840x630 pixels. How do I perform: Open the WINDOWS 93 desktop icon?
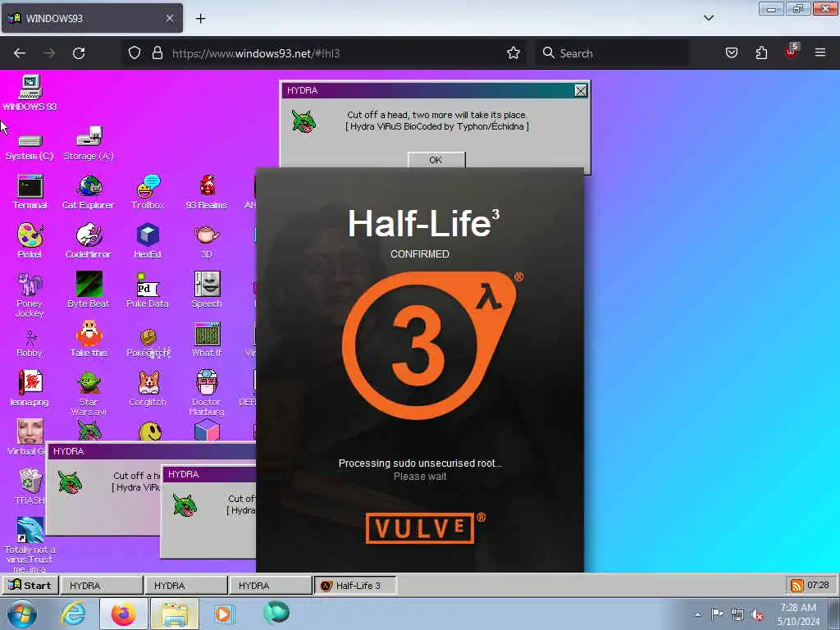(30, 93)
